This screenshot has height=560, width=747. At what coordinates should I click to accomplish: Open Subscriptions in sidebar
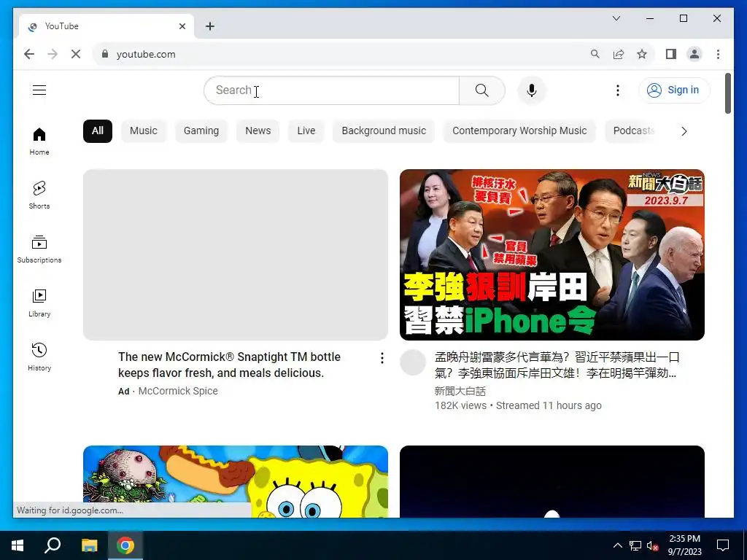(39, 249)
